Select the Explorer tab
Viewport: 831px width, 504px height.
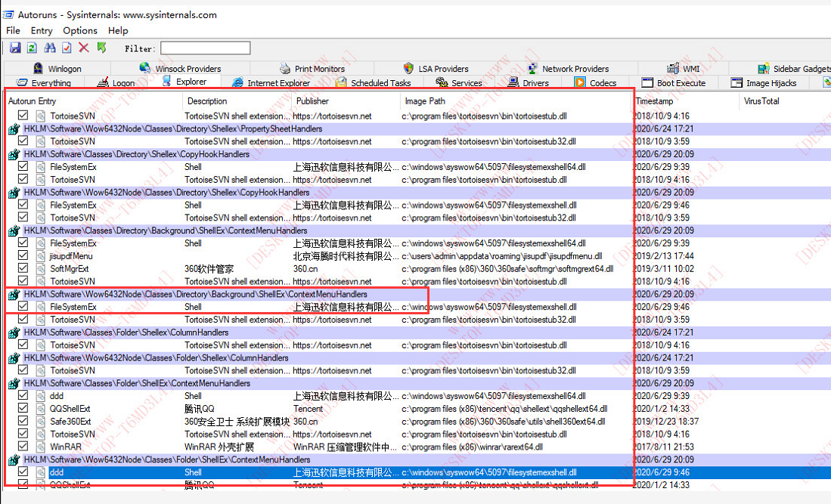click(184, 82)
